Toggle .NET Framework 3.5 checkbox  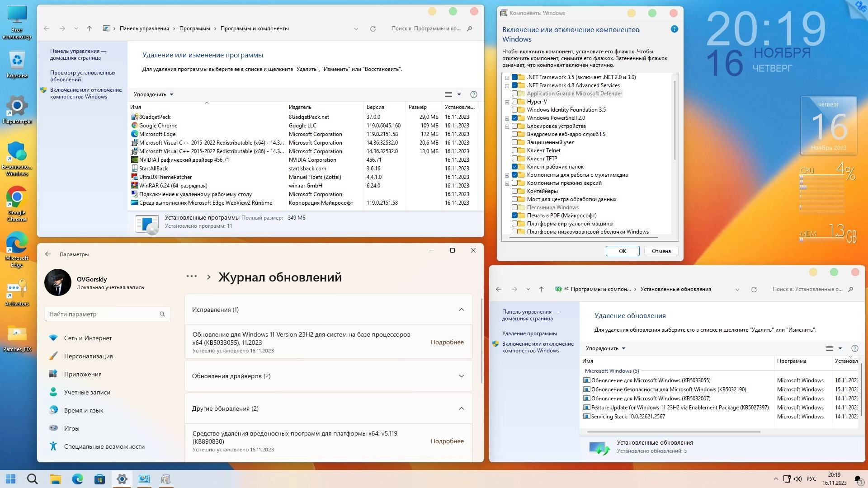click(x=514, y=77)
